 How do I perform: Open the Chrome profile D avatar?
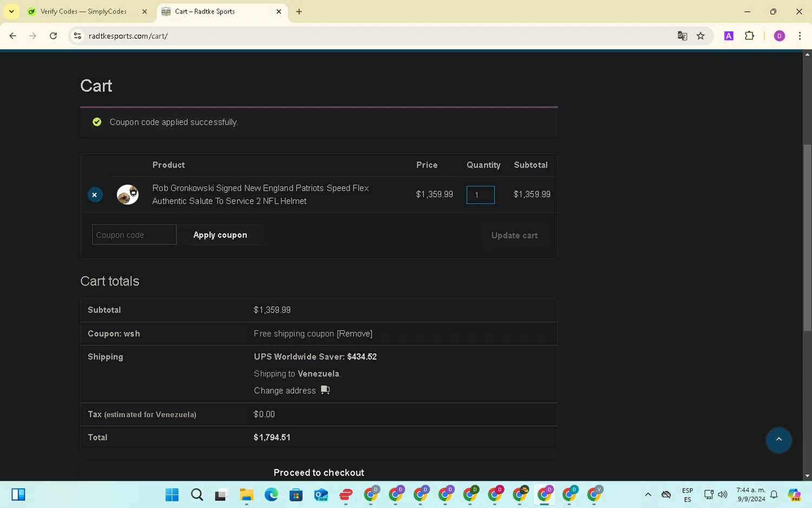click(x=780, y=36)
